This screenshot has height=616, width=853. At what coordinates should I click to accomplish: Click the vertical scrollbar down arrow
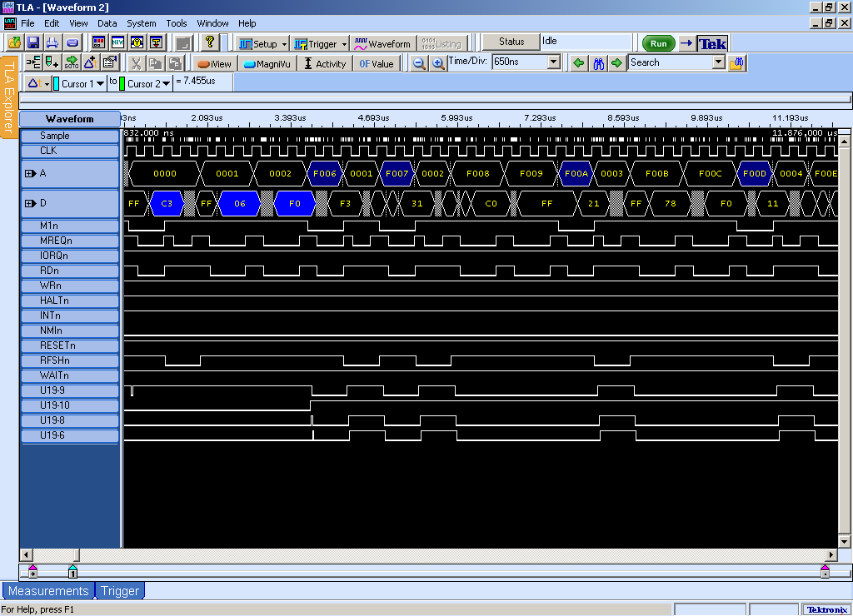(x=845, y=542)
